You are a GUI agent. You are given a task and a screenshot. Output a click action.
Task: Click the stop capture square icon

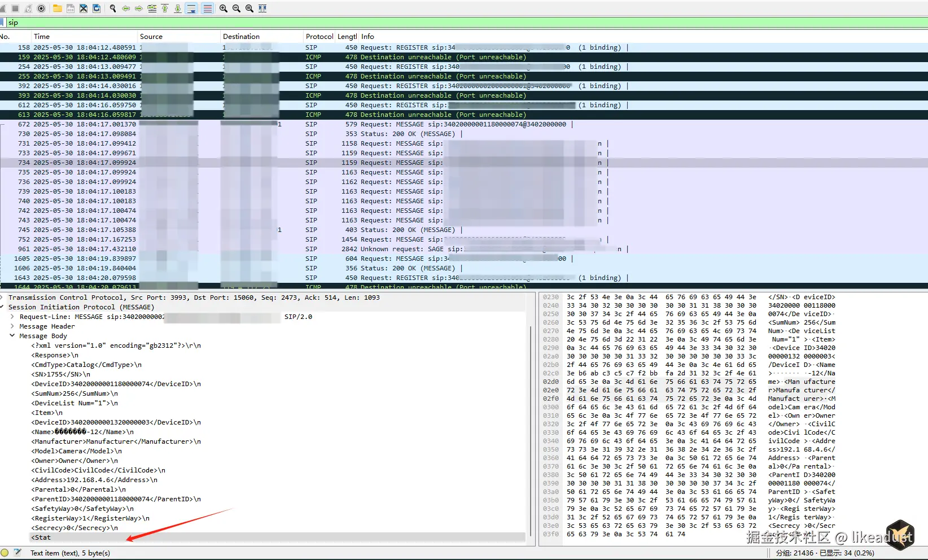click(x=15, y=8)
